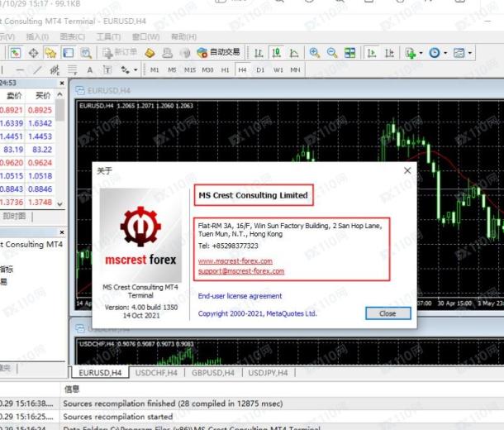Click the 1.6342 ask price cell

[40, 123]
